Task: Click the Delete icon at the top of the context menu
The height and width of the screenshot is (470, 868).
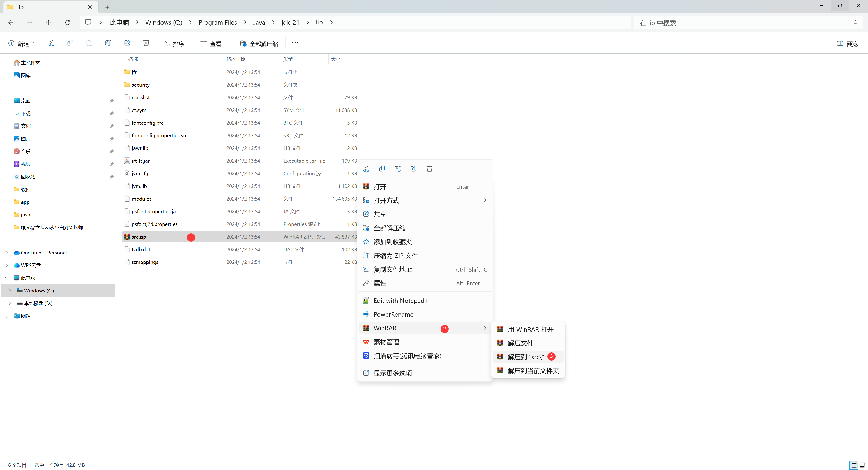Action: coord(429,169)
